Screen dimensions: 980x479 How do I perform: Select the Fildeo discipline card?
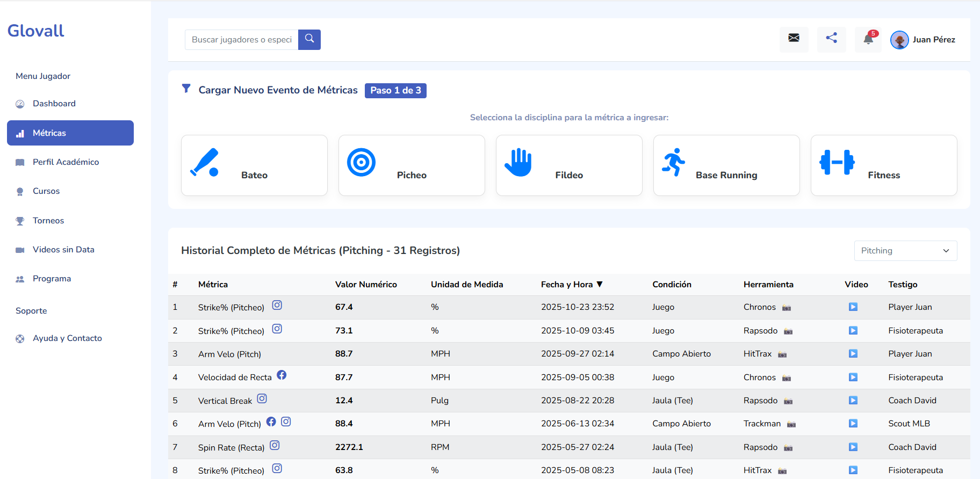point(569,165)
